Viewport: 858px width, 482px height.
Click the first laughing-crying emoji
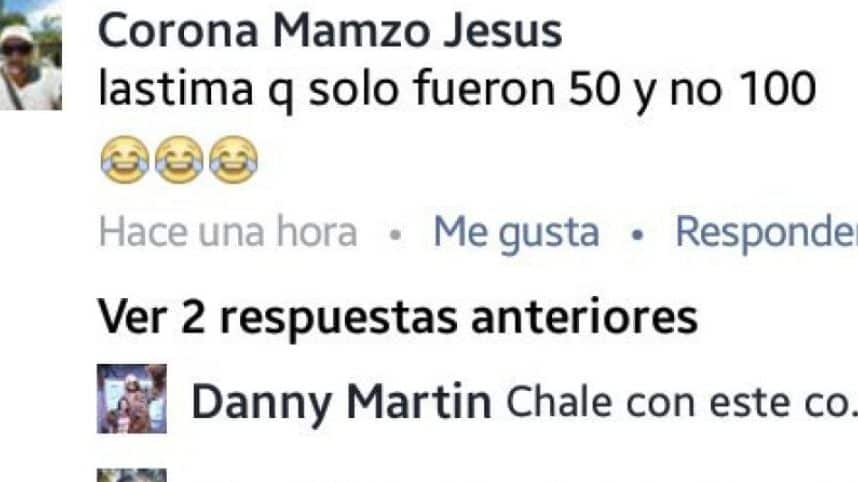coord(125,159)
